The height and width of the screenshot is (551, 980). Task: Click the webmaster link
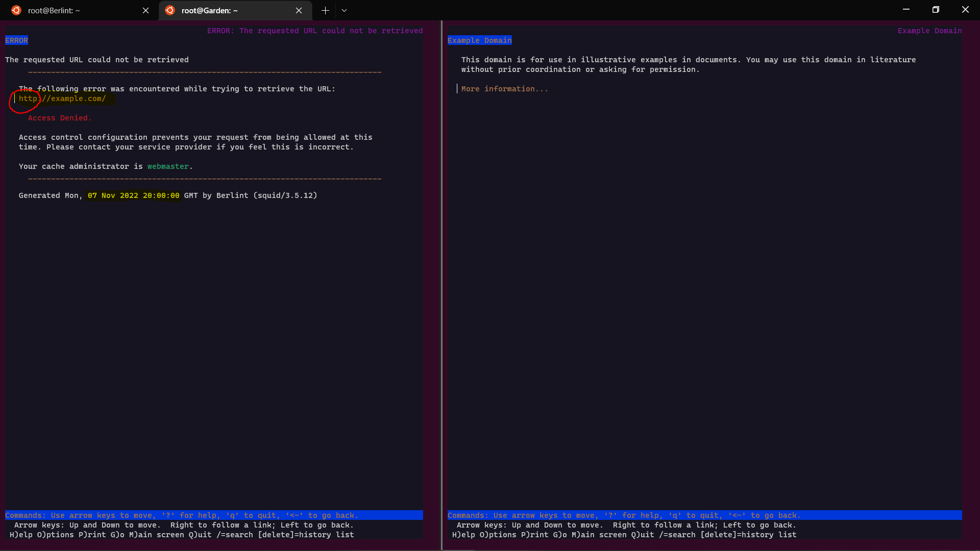click(x=168, y=166)
